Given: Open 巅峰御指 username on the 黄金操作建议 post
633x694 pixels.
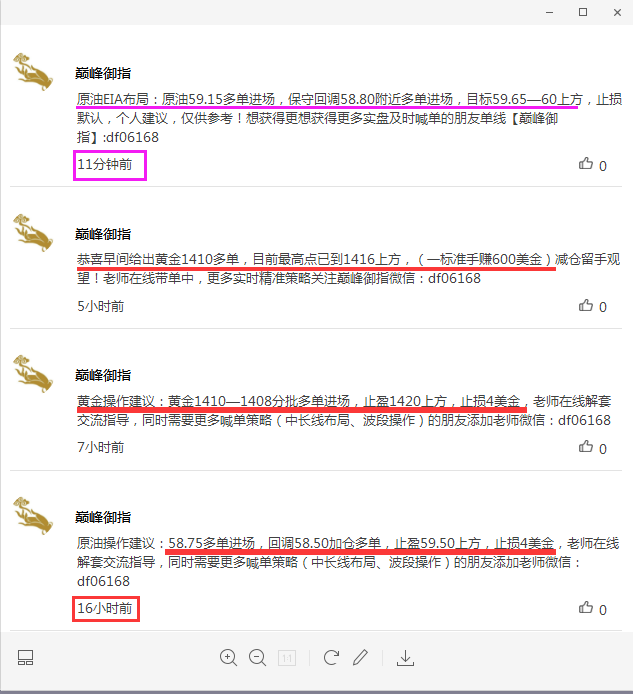Looking at the screenshot, I should pos(103,375).
